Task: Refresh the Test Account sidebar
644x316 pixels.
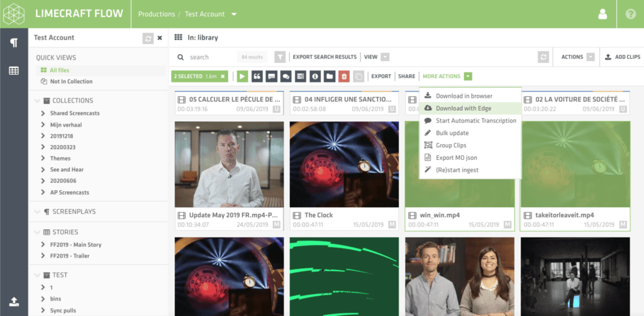Action: pyautogui.click(x=148, y=38)
